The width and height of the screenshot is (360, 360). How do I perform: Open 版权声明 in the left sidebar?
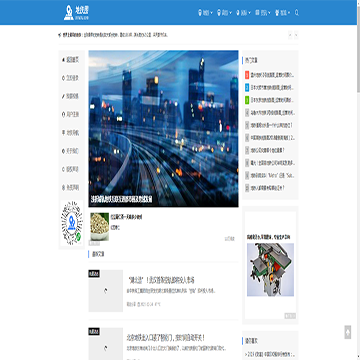[70, 169]
